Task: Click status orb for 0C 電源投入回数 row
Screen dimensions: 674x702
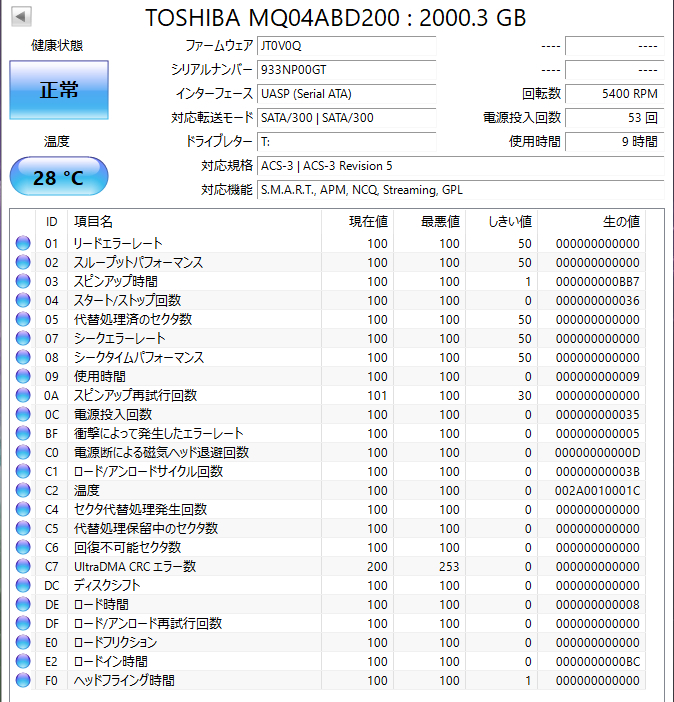Action: coord(23,415)
